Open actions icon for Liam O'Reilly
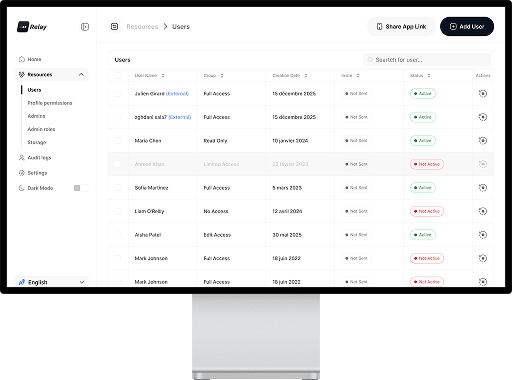Screen dimensions: 512x380 (x=483, y=211)
